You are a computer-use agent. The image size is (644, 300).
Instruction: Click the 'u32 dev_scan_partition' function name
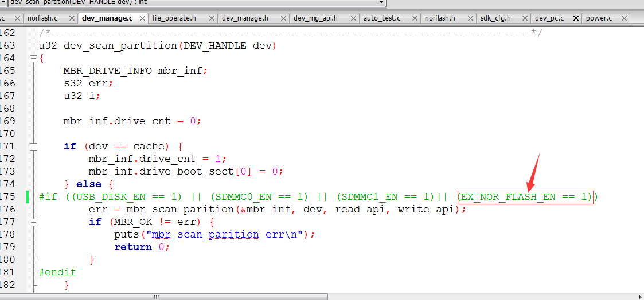pos(108,45)
